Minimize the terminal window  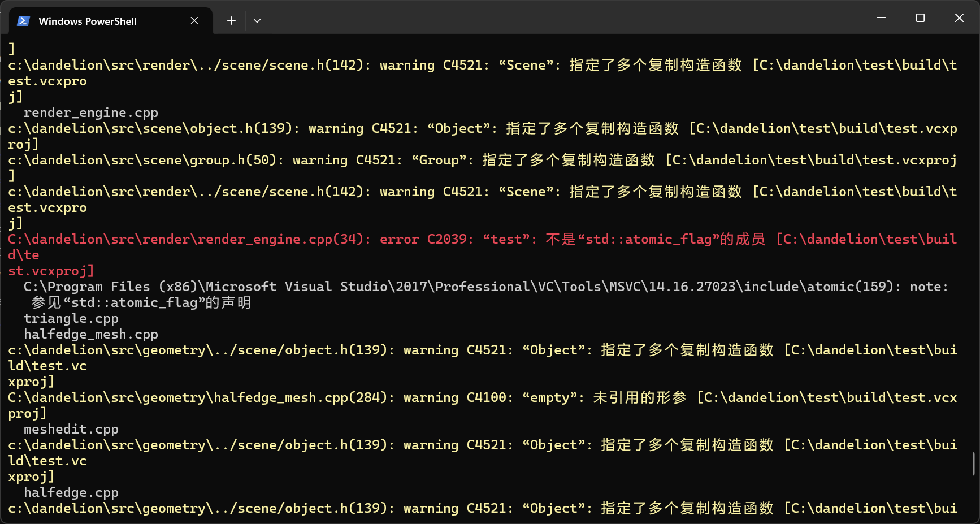click(x=881, y=18)
